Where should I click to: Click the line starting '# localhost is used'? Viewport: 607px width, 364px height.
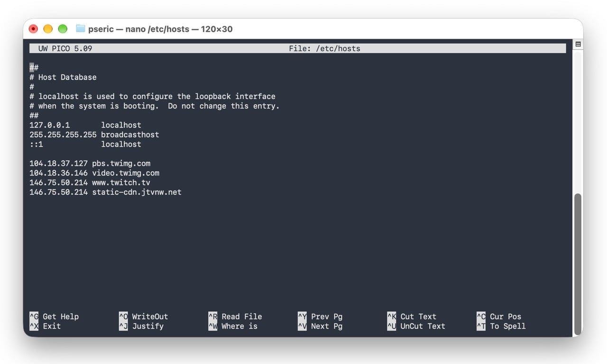152,96
